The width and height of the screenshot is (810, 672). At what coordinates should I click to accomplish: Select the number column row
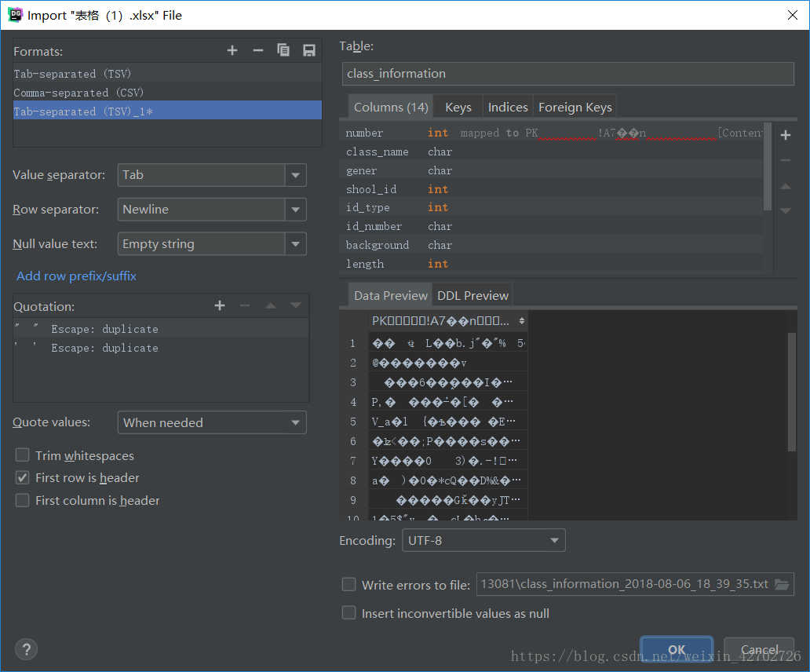coord(551,133)
